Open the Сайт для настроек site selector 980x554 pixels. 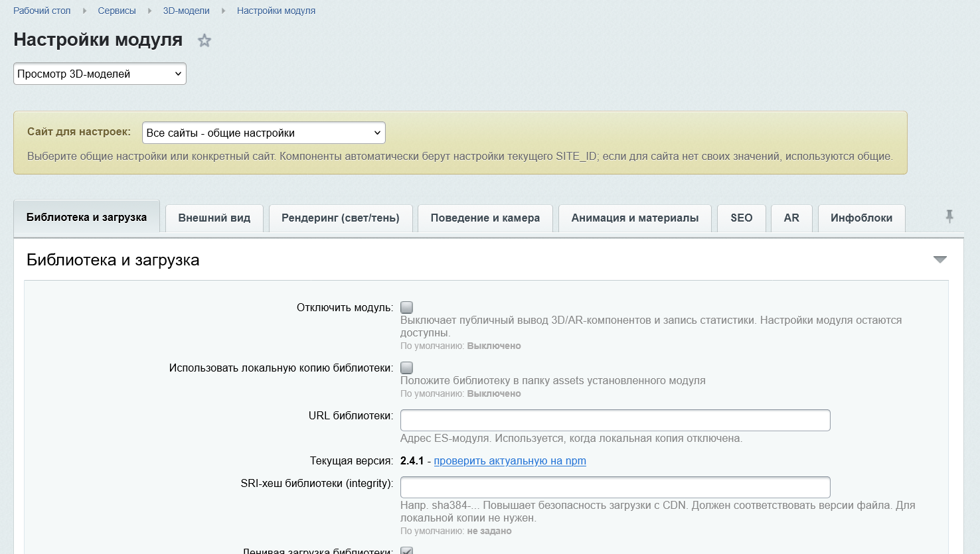click(264, 133)
